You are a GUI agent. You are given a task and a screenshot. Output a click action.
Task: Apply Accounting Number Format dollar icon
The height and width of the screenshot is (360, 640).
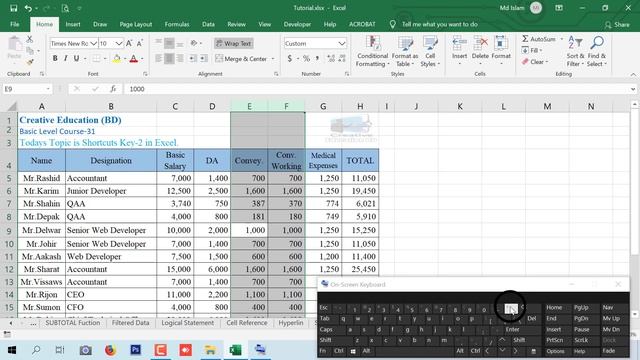click(x=289, y=59)
